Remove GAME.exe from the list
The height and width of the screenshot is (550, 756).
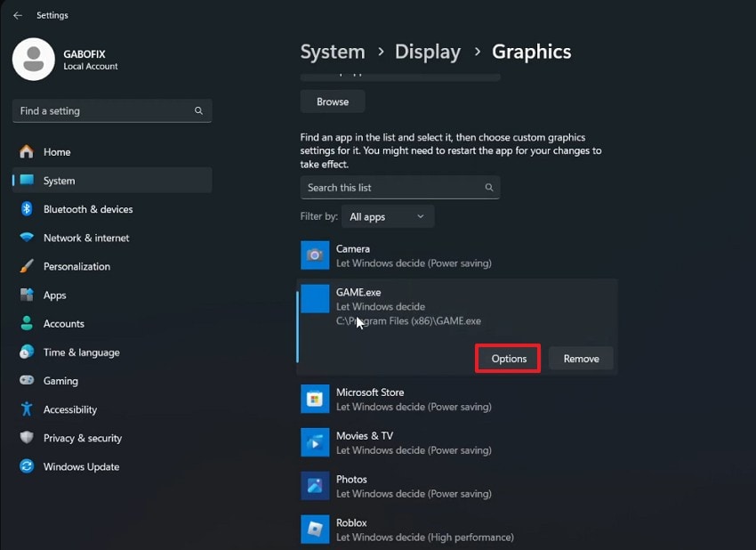pyautogui.click(x=581, y=358)
